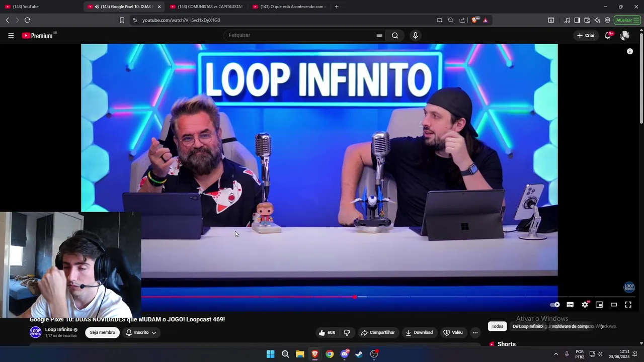Expand the Inscrito subscription dropdown

coord(141,332)
